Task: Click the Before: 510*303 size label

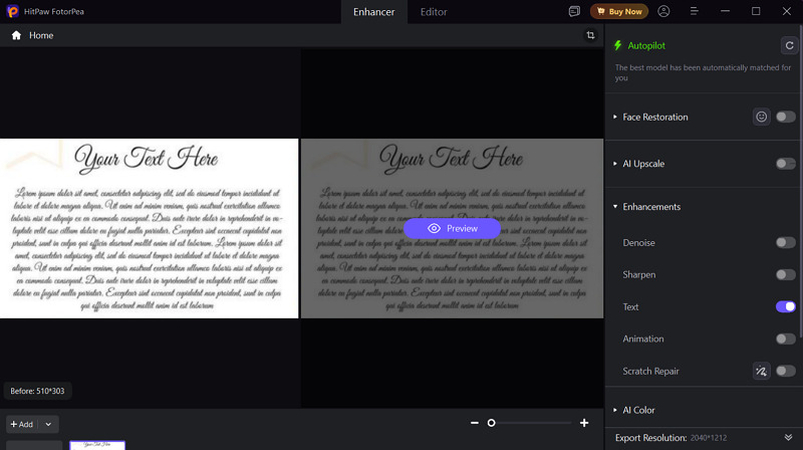Action: coord(37,391)
